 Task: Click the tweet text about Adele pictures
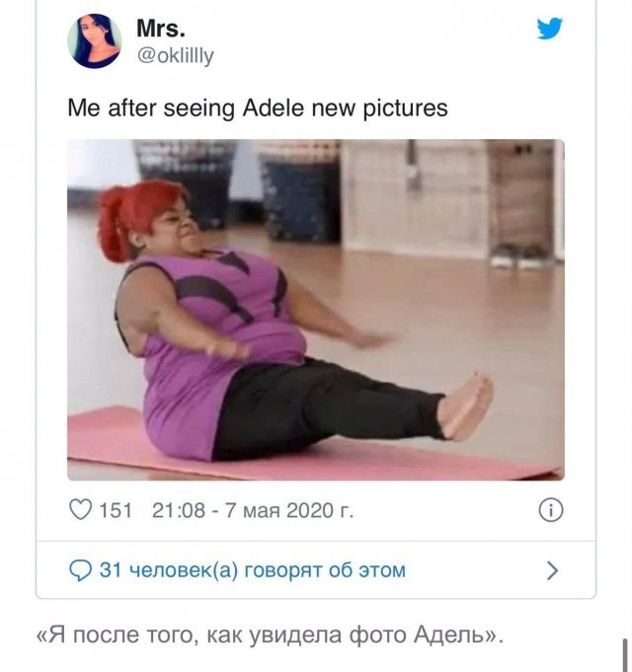(x=258, y=108)
